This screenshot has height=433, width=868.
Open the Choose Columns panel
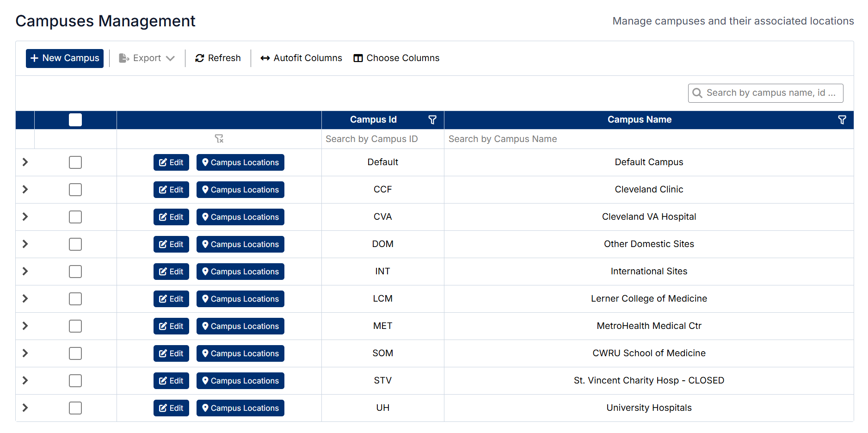(396, 58)
